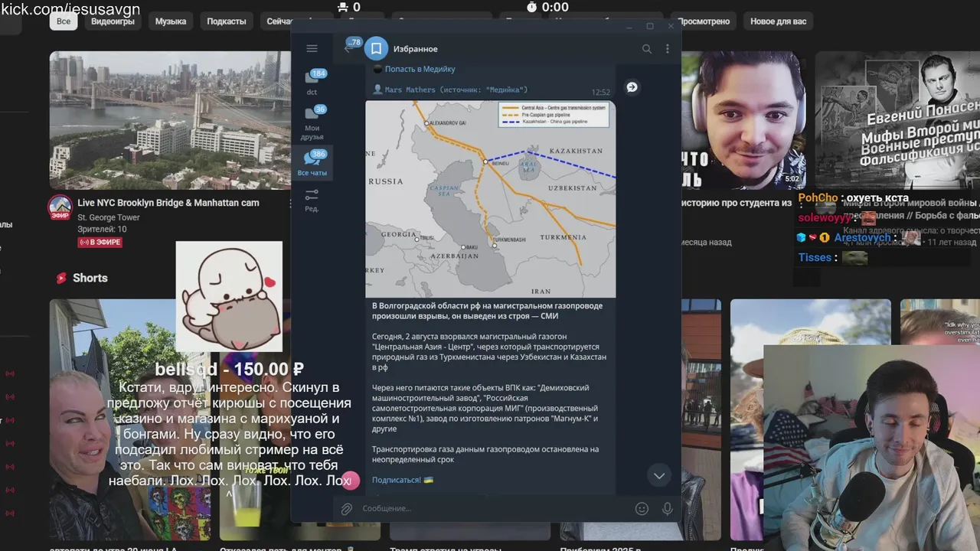
Task: Select the Музыка filter tab
Action: (x=171, y=21)
